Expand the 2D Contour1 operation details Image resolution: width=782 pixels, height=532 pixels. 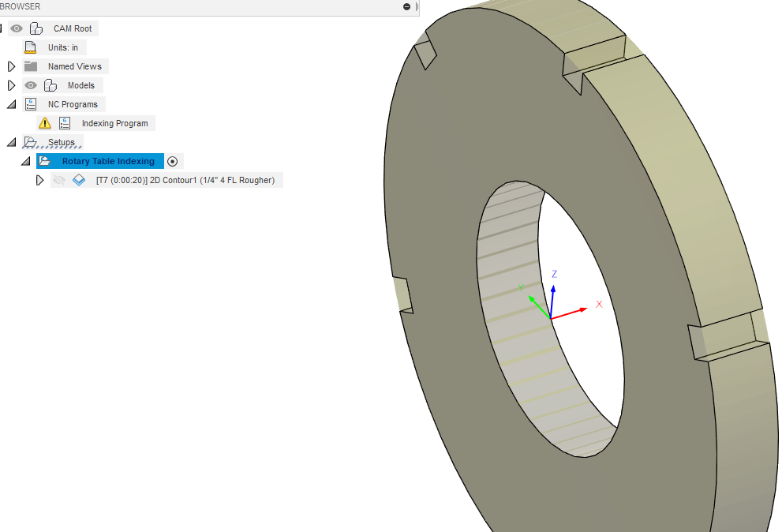[x=40, y=179]
